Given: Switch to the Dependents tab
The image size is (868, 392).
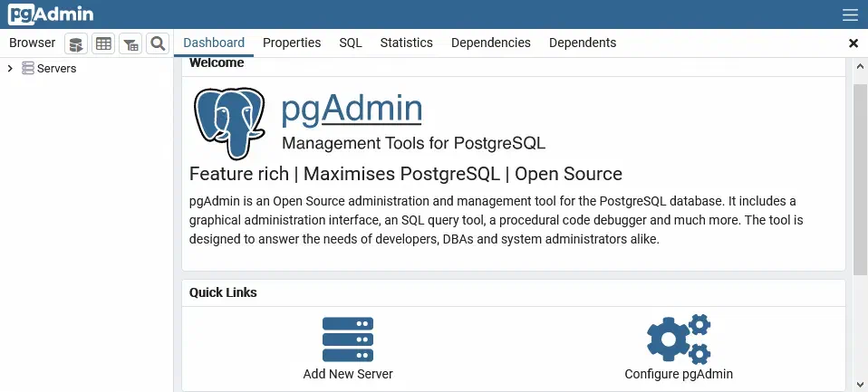Looking at the screenshot, I should tap(583, 43).
